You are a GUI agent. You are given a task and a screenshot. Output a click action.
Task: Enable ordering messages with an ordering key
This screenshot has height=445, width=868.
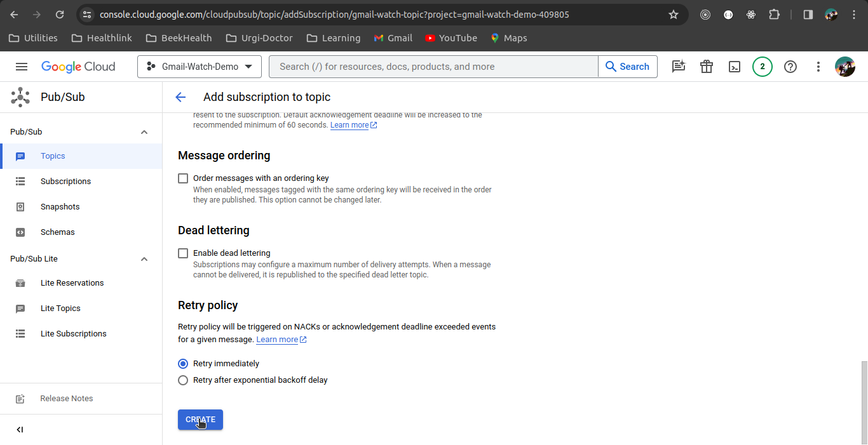pyautogui.click(x=183, y=178)
